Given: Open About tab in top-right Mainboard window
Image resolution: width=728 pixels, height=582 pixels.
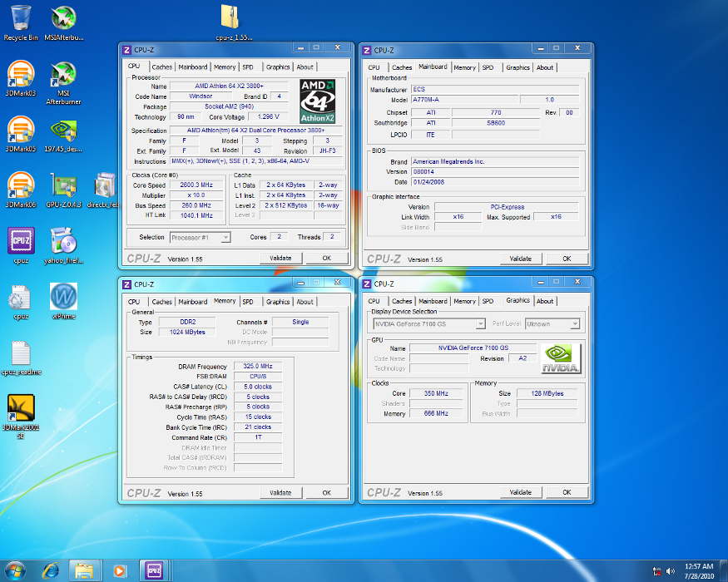Looking at the screenshot, I should click(x=545, y=67).
